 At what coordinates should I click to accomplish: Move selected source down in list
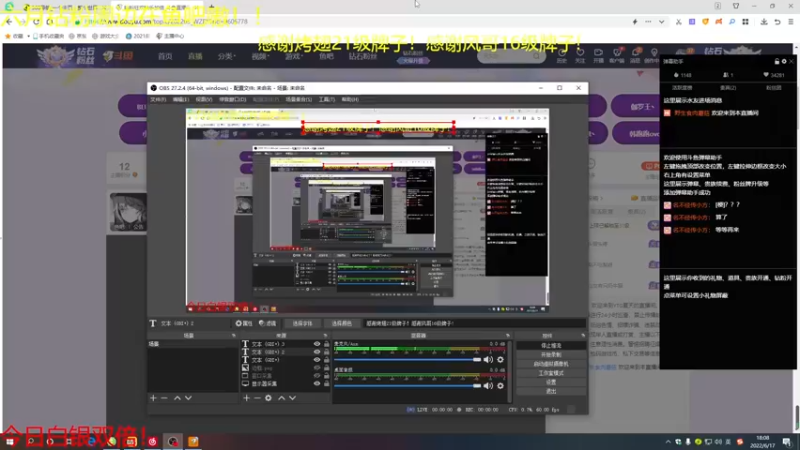point(292,398)
